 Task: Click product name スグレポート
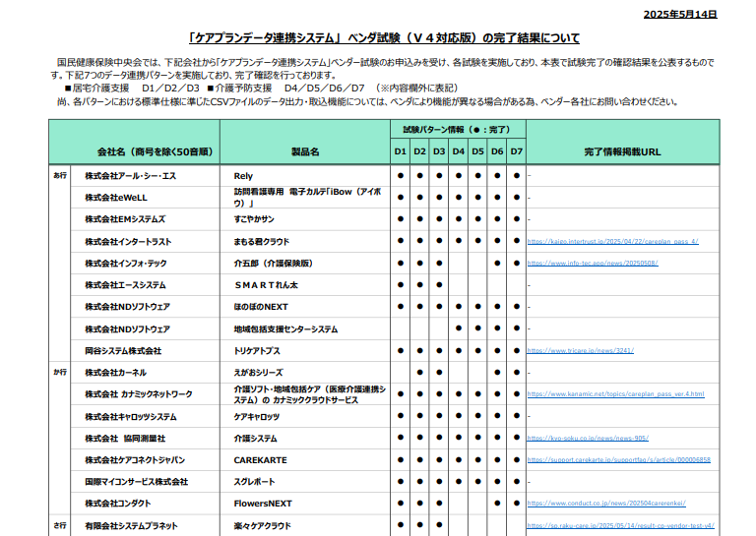(254, 482)
